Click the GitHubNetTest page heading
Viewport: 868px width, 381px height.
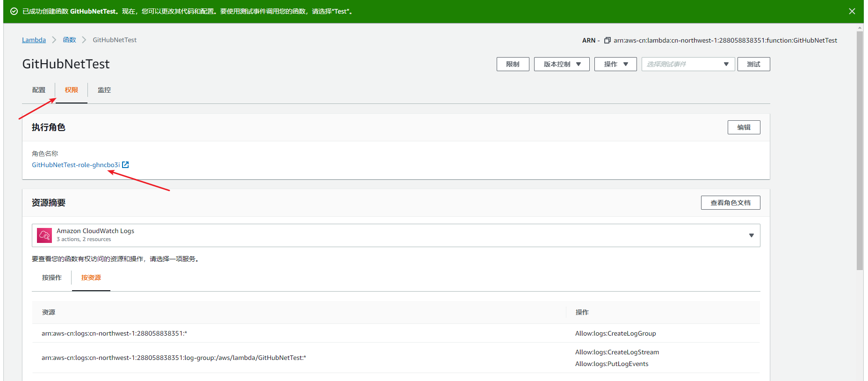66,64
